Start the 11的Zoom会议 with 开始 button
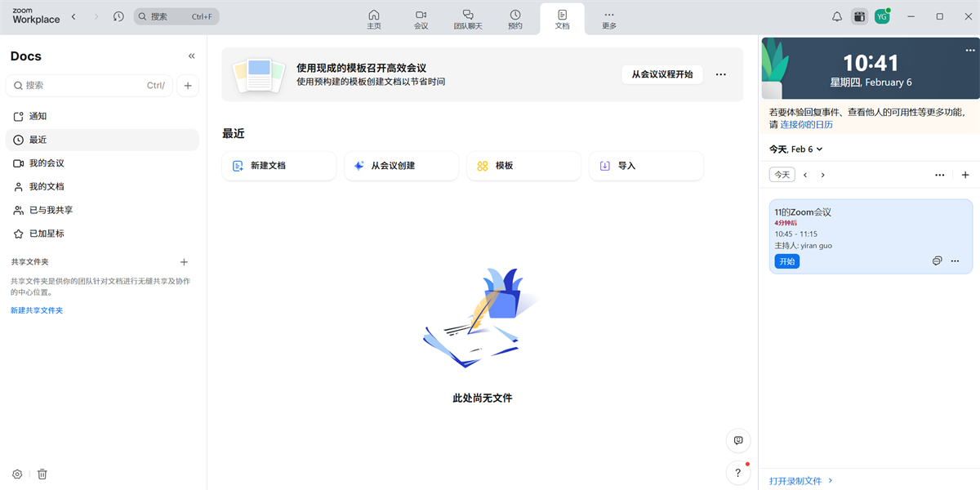 [x=786, y=261]
